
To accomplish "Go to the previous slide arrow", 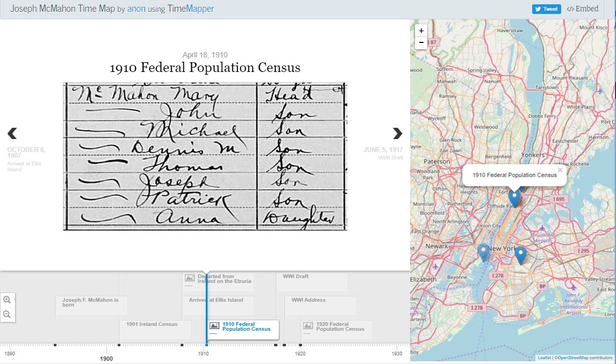I will click(x=12, y=133).
